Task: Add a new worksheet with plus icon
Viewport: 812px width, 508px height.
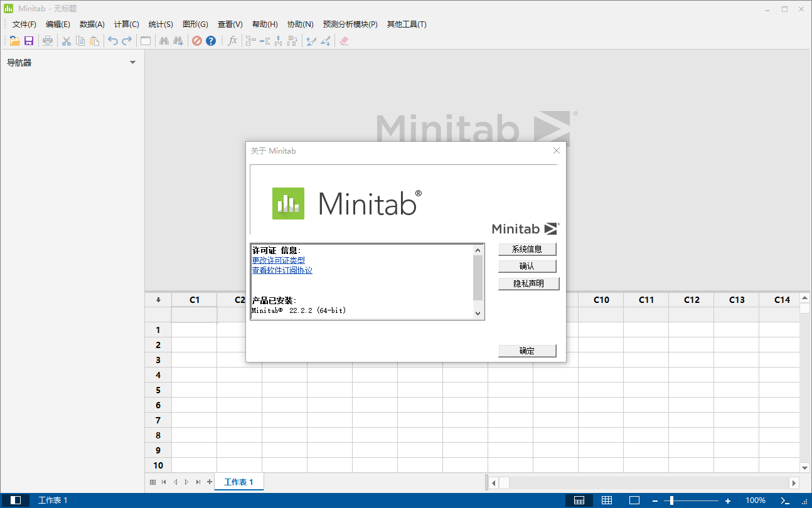Action: (210, 482)
